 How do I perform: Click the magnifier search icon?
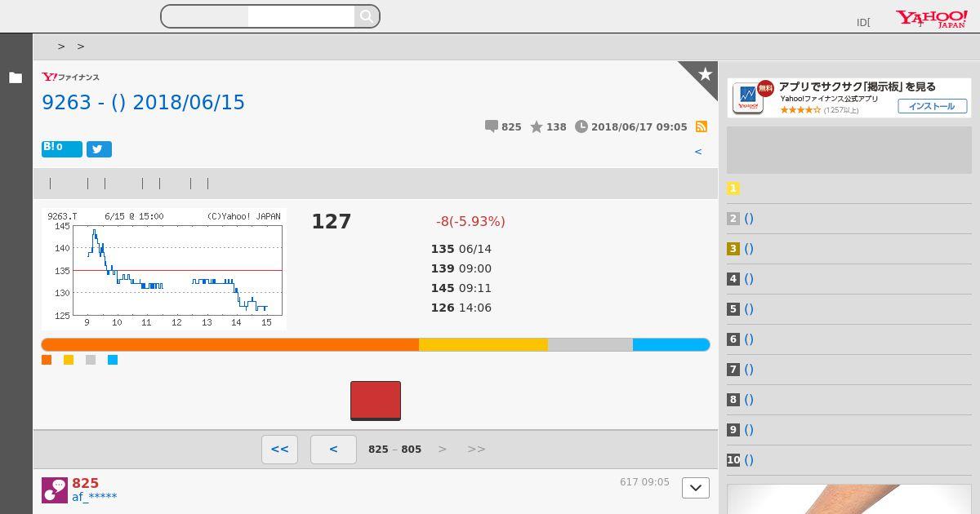coord(367,16)
